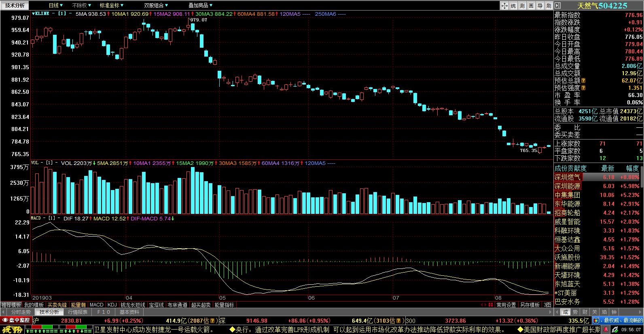
Task: Click the 盘中监控 monitoring button
Action: click(15, 320)
